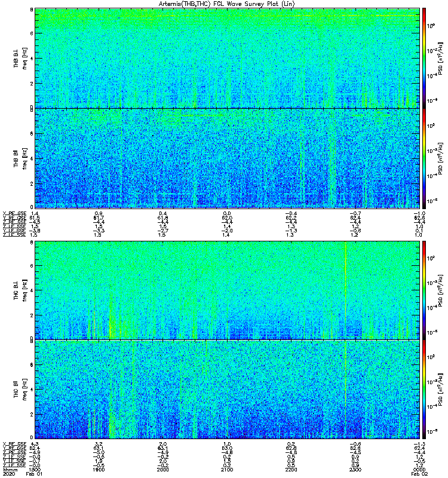Select the THB B∥ freq [Hz] axis label
448x478 pixels.
coord(20,158)
